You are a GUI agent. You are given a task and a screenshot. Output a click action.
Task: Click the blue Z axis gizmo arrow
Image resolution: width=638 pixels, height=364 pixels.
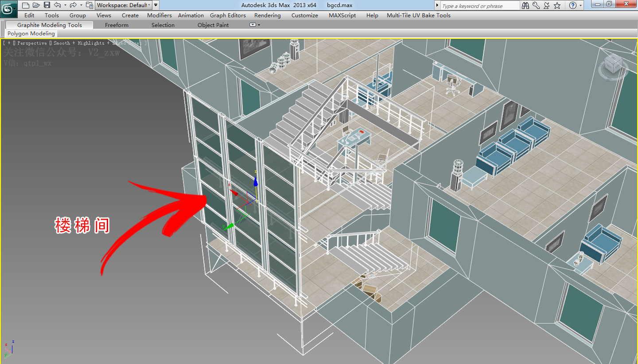coord(255,182)
